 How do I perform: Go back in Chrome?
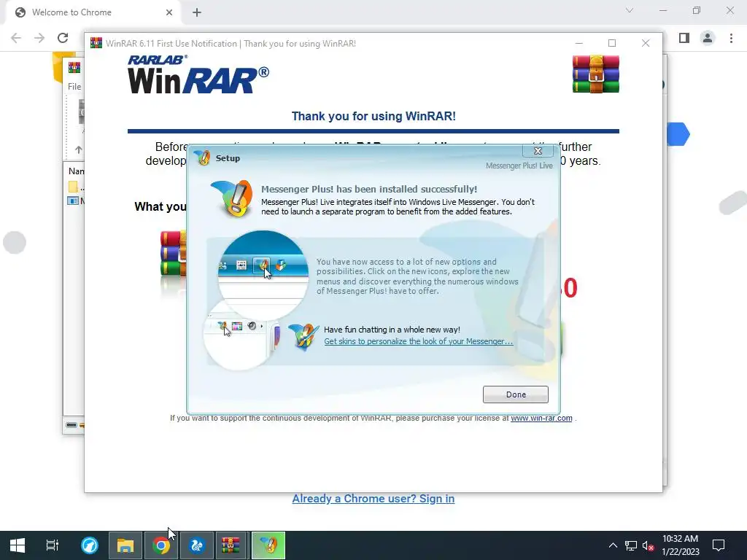(x=16, y=38)
